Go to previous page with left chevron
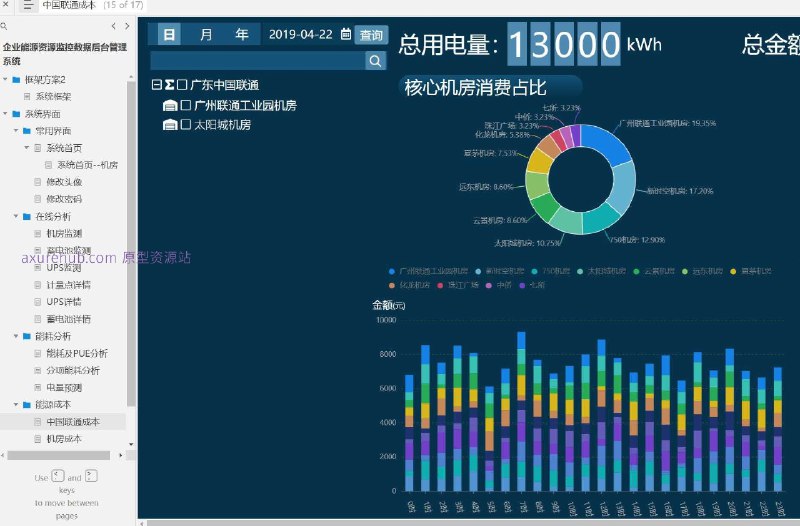The image size is (800, 526). point(113,26)
